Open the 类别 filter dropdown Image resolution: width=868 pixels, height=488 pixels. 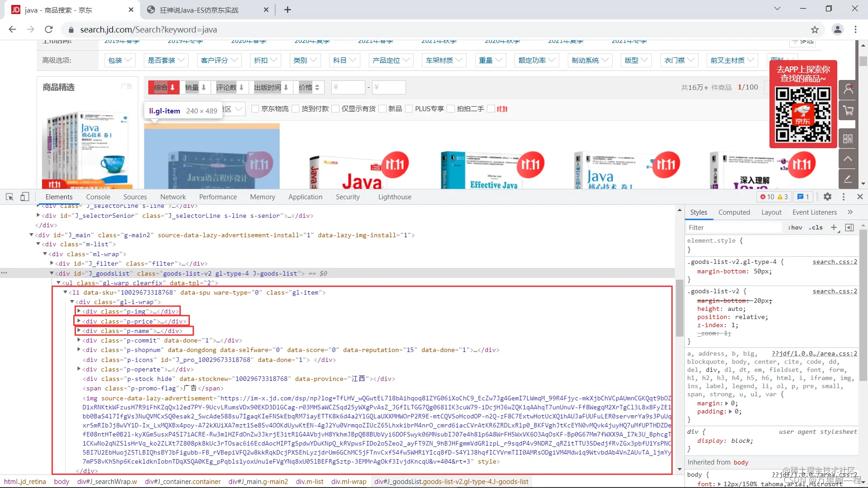pyautogui.click(x=305, y=60)
